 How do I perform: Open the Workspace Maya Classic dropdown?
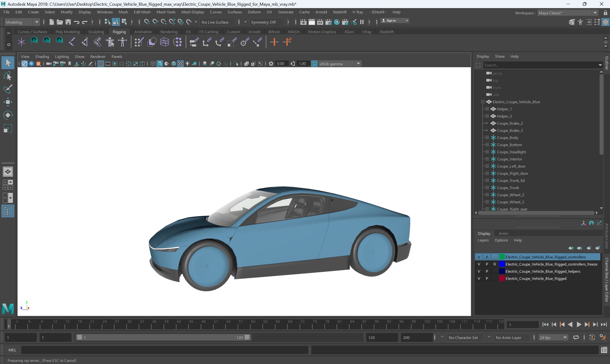(568, 13)
